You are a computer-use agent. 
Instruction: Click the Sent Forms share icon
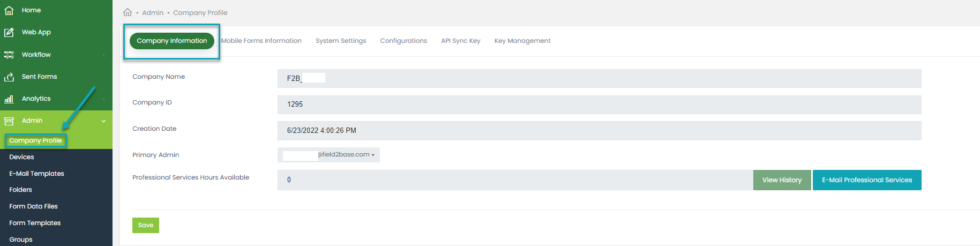9,77
